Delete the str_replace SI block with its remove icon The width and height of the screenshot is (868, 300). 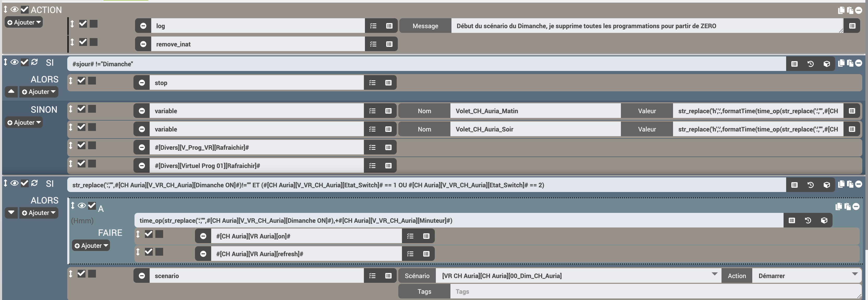859,184
